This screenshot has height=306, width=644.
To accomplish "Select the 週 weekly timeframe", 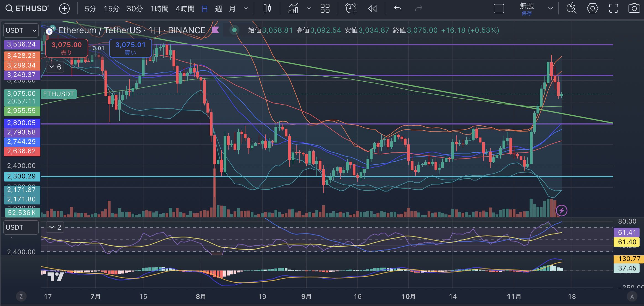I will coord(218,9).
